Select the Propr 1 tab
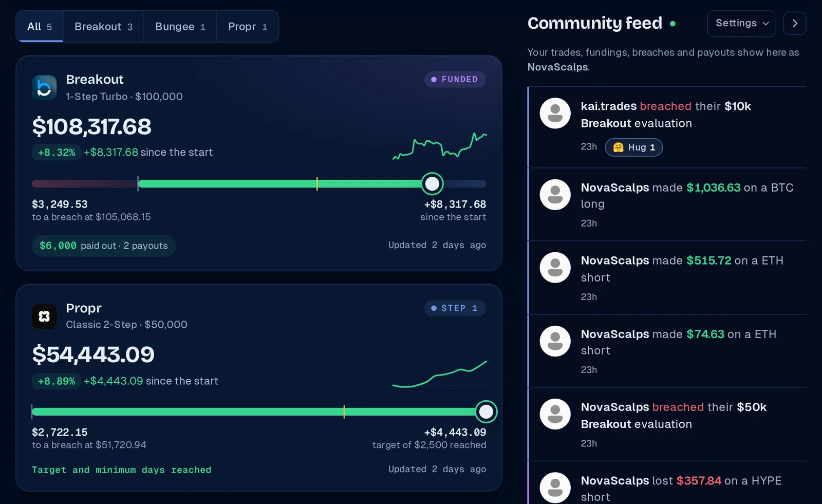Screen dimensions: 822x504 pos(248,27)
